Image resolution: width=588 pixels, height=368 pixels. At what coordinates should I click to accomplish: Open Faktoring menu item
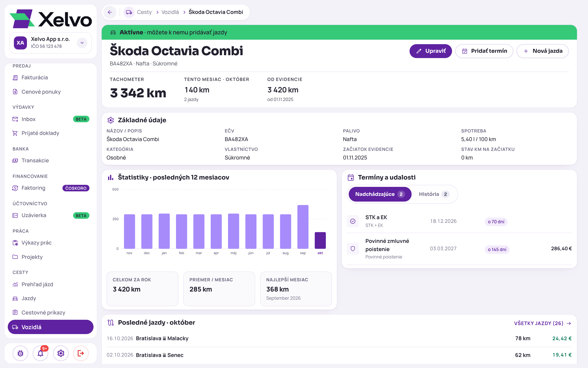pyautogui.click(x=51, y=188)
